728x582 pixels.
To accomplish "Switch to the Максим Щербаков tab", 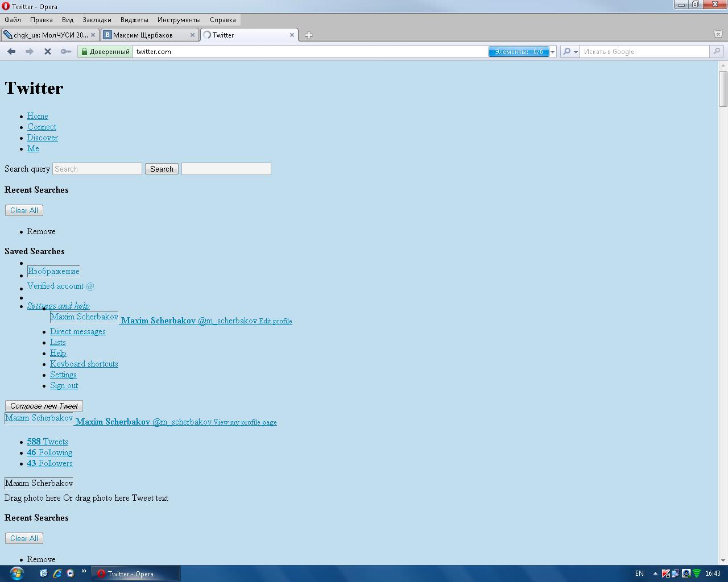I will 150,35.
